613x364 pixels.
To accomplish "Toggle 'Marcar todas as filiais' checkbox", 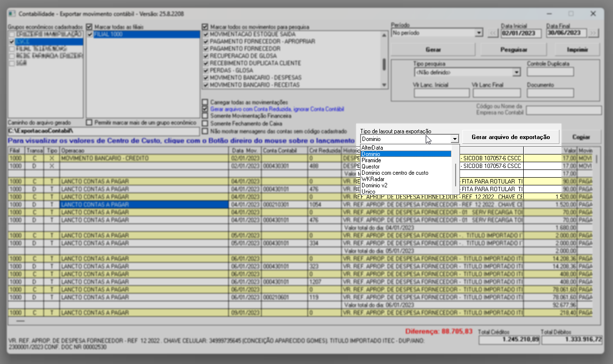I will 89,27.
